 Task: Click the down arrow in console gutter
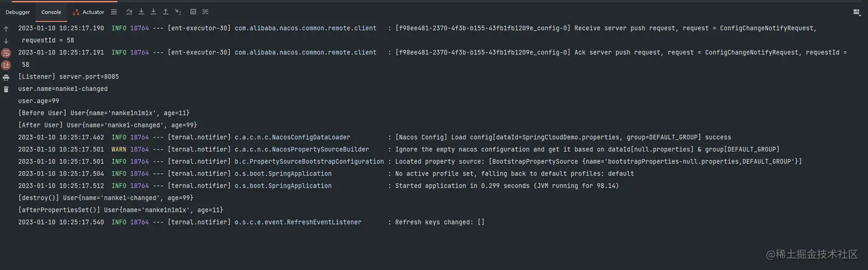pos(6,41)
